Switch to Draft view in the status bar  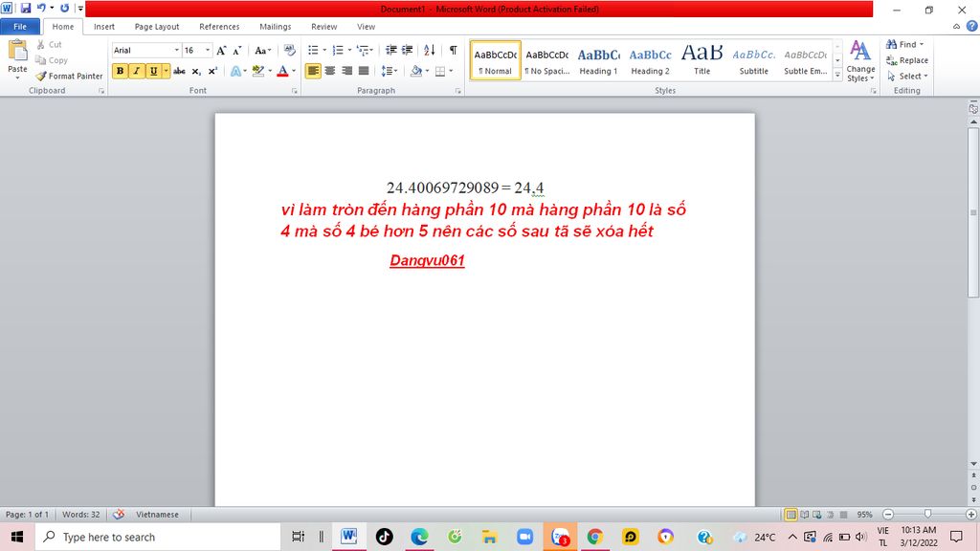[x=843, y=514]
